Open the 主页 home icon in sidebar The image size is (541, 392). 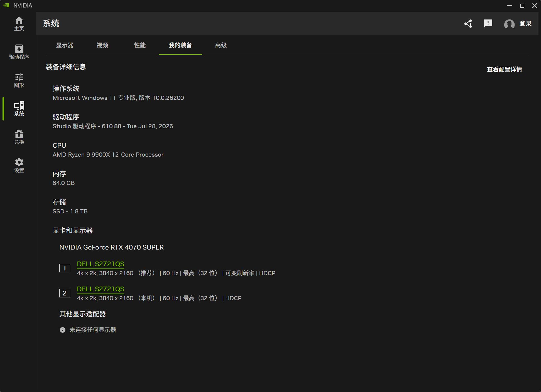[19, 24]
